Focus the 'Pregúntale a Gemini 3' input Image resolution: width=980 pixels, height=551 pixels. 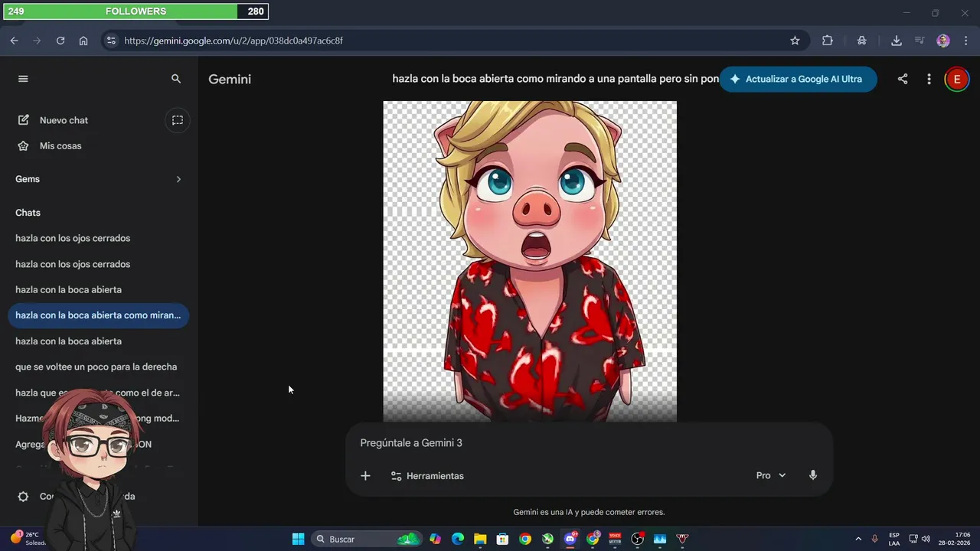[589, 443]
